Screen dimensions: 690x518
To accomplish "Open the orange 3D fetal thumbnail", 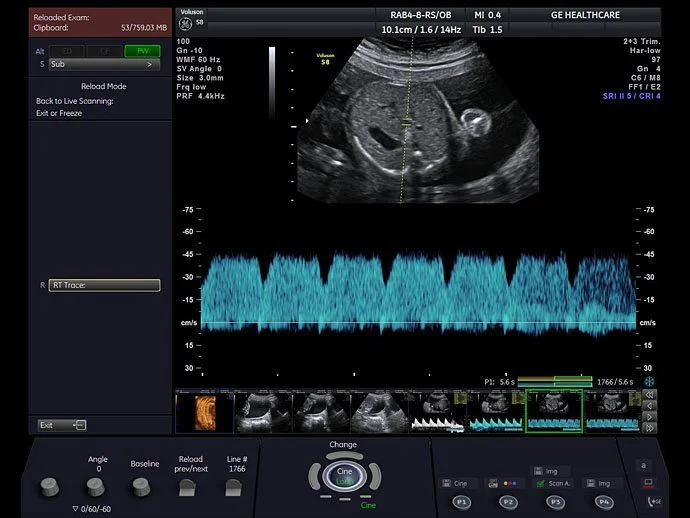I will (x=205, y=411).
